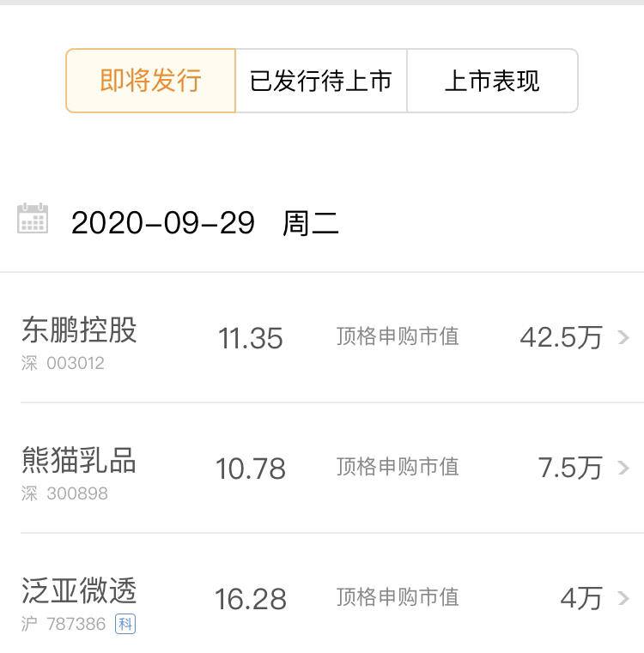Select the date header 2020-09-29 周二
The image size is (644, 653).
[x=204, y=223]
